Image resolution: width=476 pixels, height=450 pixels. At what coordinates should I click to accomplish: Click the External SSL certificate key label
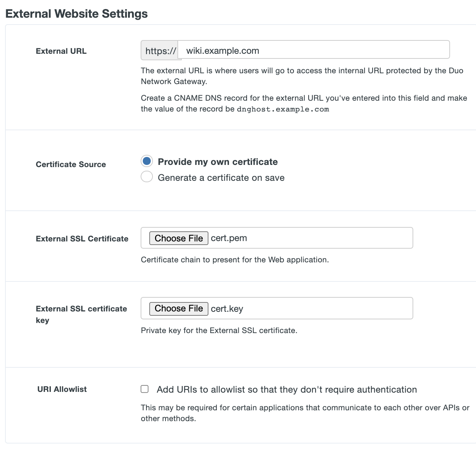(81, 314)
